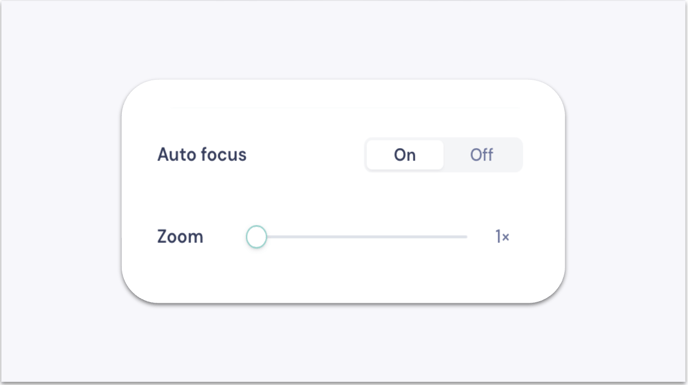Click the word Off in segmented control
Screen dimensions: 688x385
pyautogui.click(x=482, y=155)
